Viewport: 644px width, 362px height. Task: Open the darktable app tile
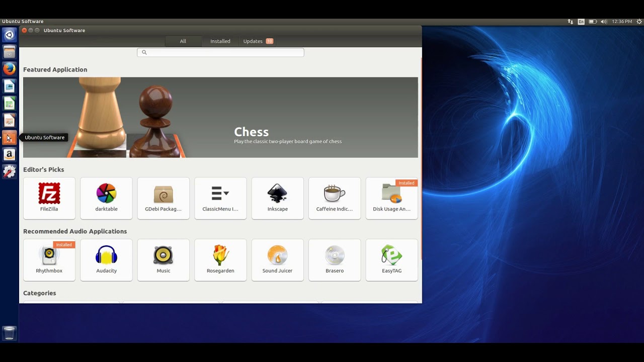(x=106, y=198)
